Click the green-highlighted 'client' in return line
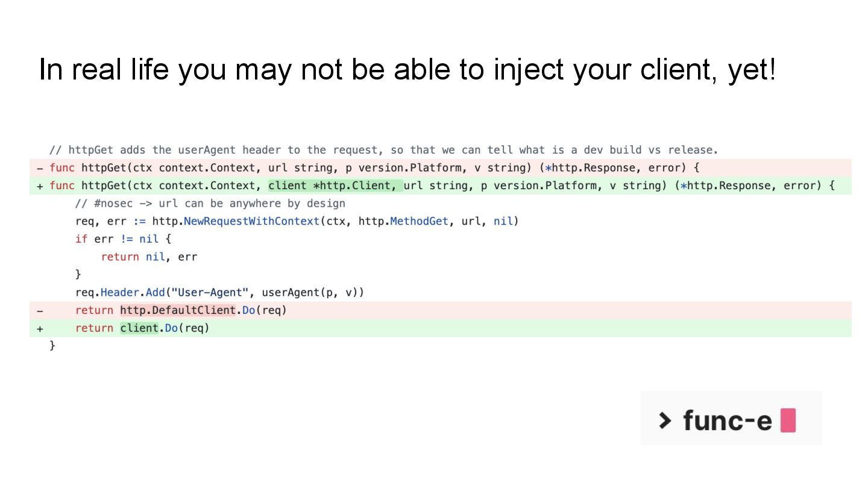The image size is (868, 488). point(139,328)
